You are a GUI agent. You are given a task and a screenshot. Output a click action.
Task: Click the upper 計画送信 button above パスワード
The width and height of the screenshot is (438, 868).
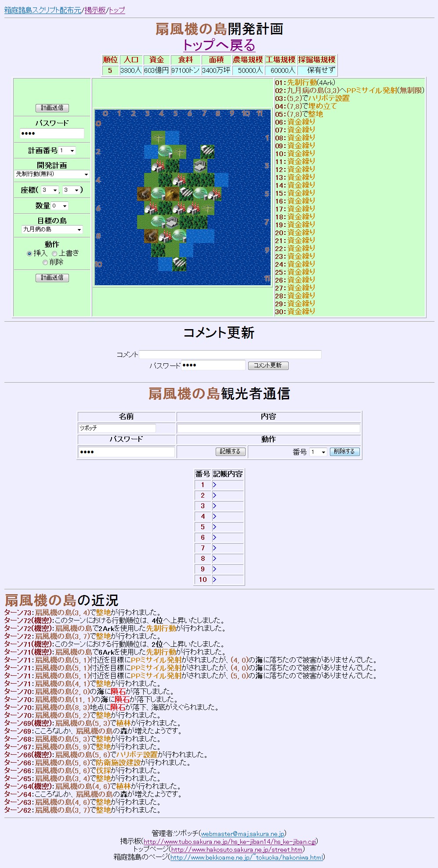coord(52,108)
